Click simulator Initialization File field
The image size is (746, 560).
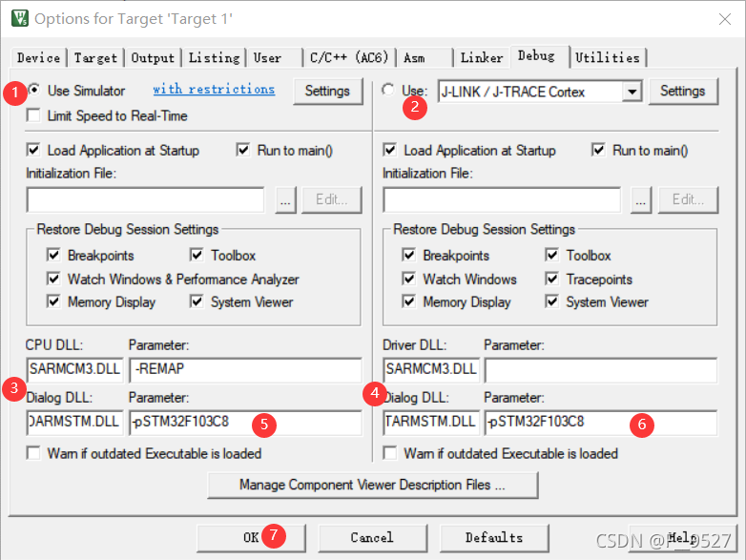[146, 199]
